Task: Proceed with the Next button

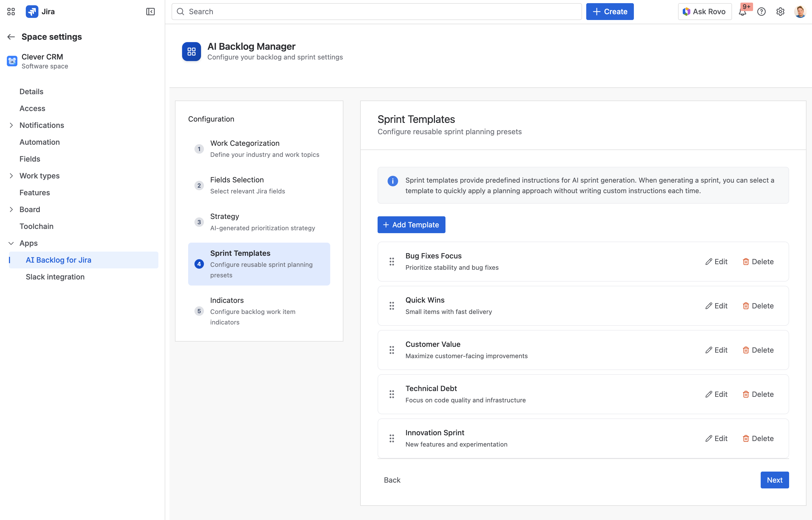Action: (x=775, y=480)
